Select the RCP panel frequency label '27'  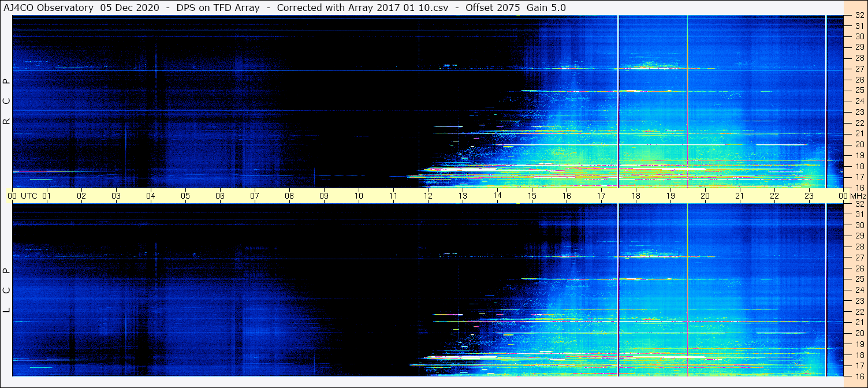(x=859, y=69)
